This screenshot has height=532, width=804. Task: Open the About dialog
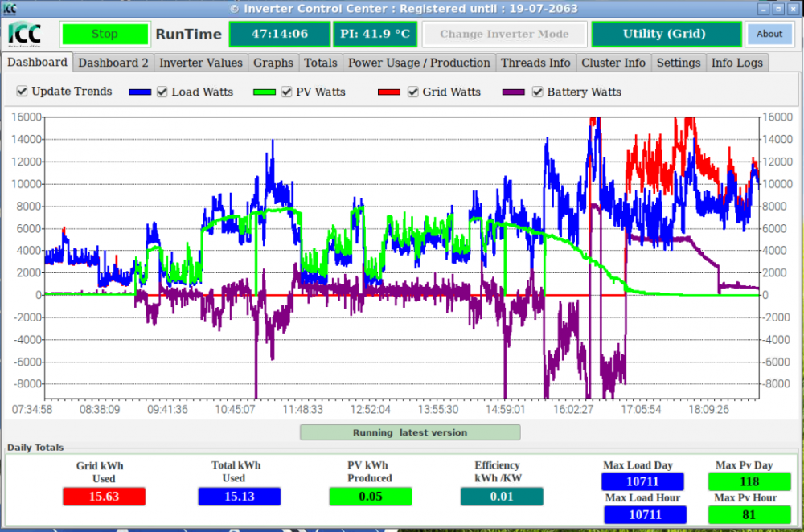coord(769,35)
